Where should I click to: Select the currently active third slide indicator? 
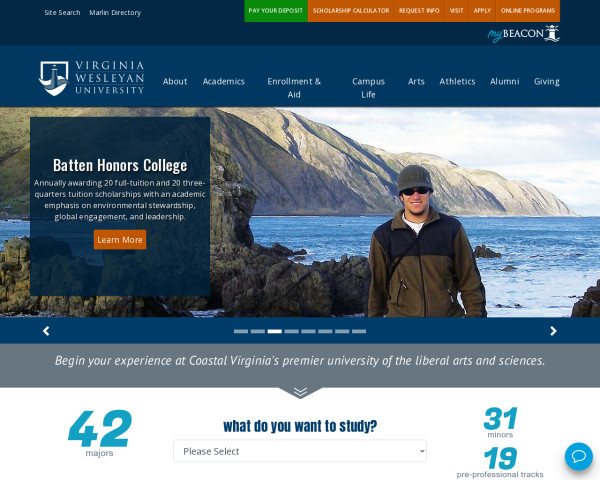(x=275, y=331)
